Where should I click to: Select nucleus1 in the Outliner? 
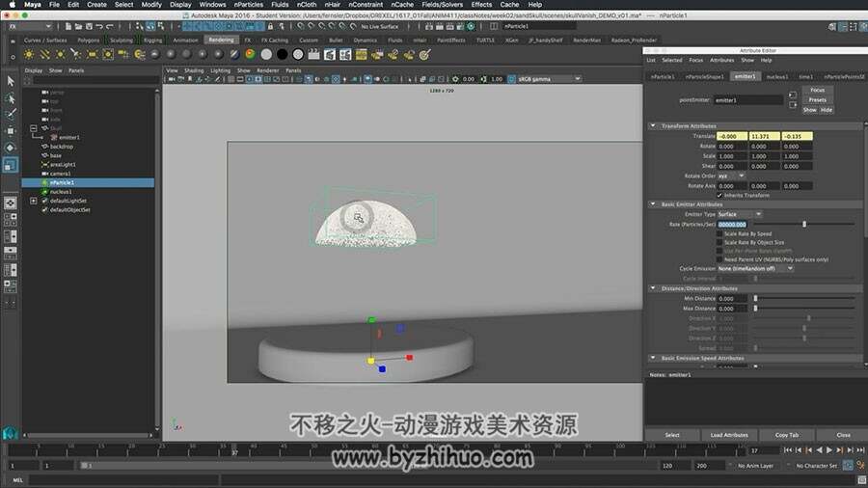pyautogui.click(x=61, y=191)
